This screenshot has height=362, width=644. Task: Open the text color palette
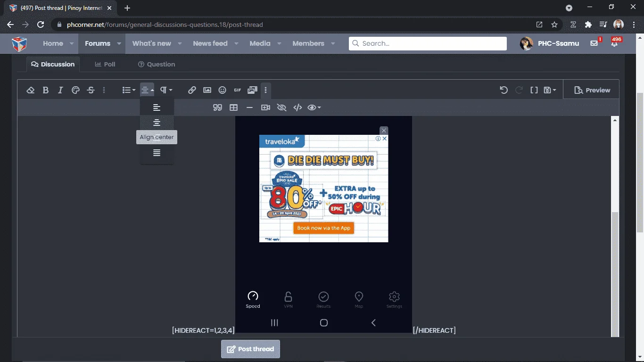(x=75, y=90)
